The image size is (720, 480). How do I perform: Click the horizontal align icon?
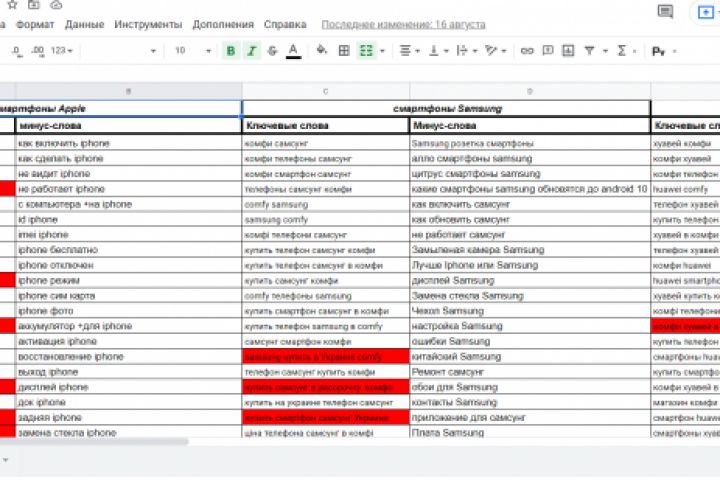405,51
